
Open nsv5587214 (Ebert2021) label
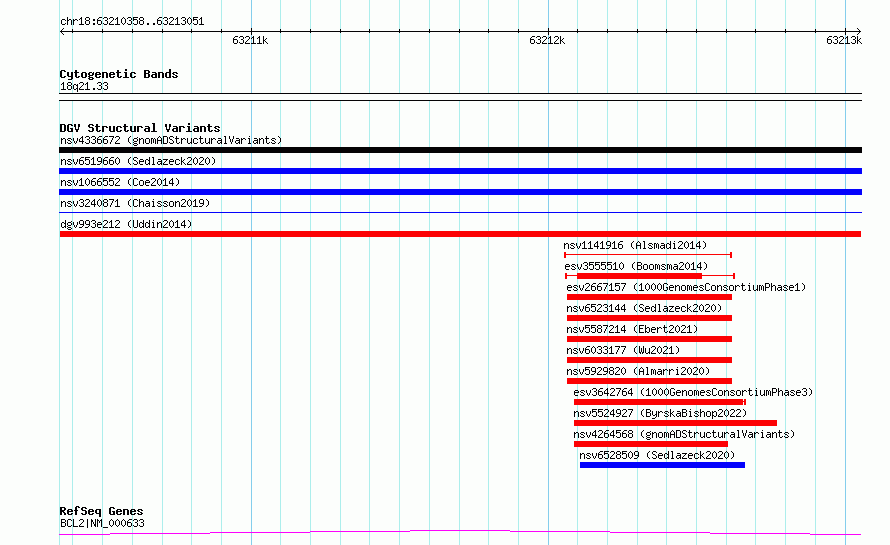[632, 329]
